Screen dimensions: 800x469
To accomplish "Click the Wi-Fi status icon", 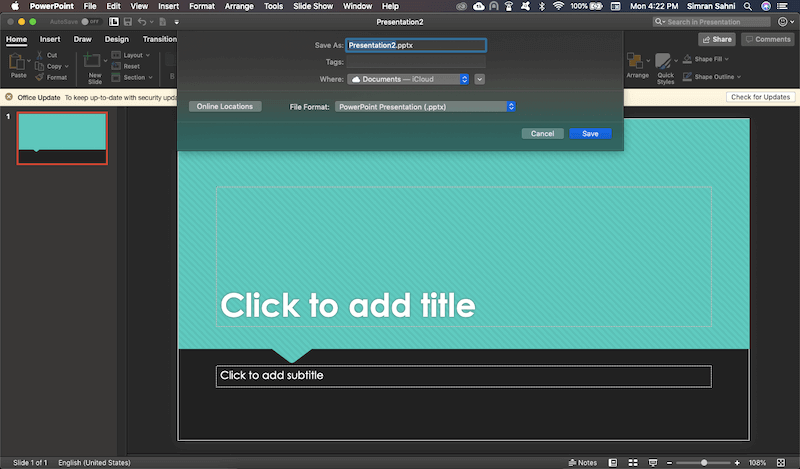I will pyautogui.click(x=558, y=6).
